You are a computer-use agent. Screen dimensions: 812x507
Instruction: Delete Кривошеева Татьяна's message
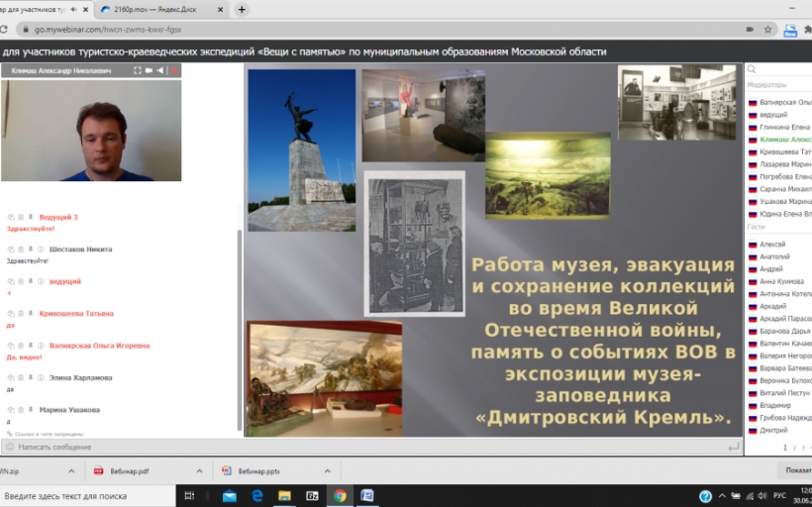tap(21, 313)
